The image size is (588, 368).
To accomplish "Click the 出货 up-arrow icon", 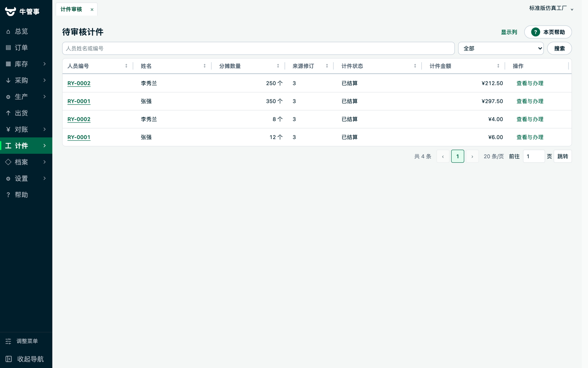I will pos(8,113).
